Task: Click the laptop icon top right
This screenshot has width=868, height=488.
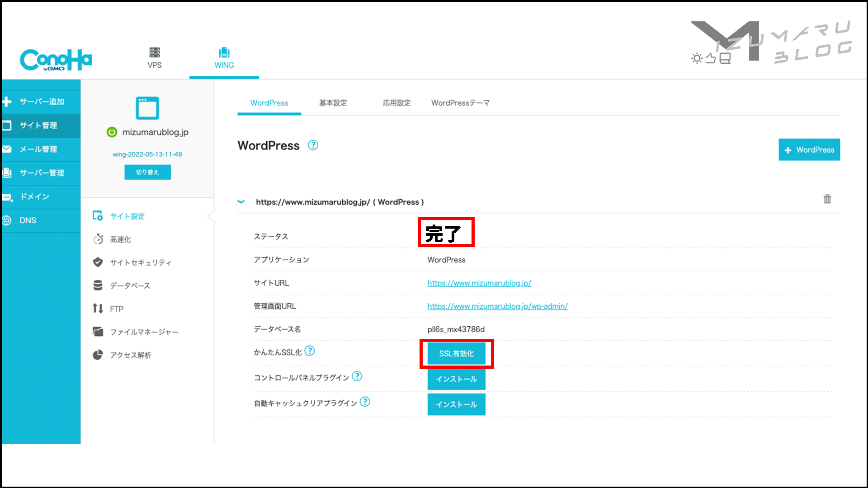Action: (725, 58)
